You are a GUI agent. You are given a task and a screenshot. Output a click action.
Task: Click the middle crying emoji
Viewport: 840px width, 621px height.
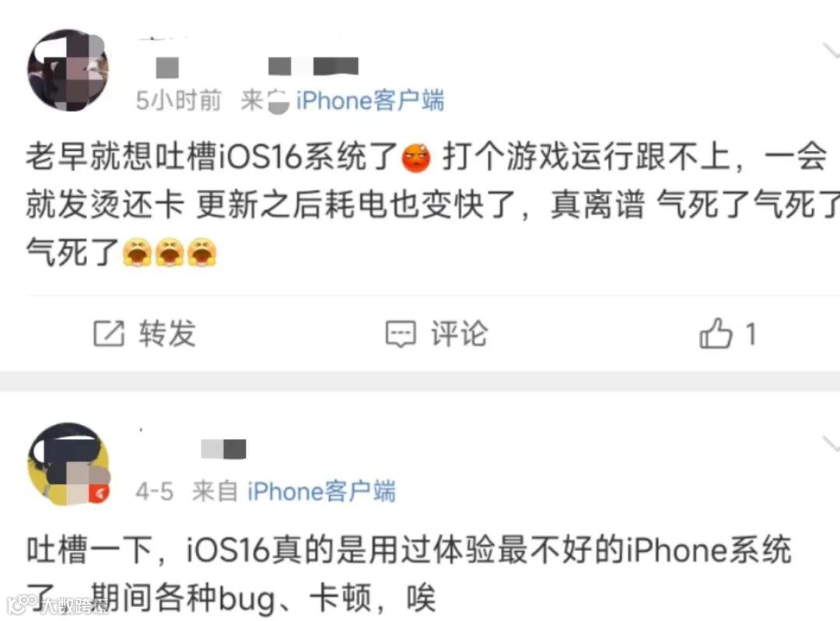[170, 252]
